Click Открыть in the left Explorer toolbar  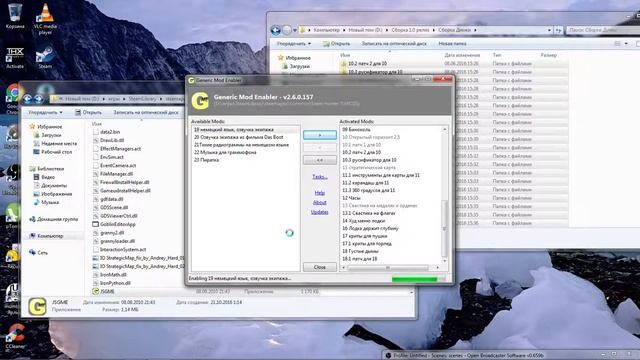(x=88, y=112)
